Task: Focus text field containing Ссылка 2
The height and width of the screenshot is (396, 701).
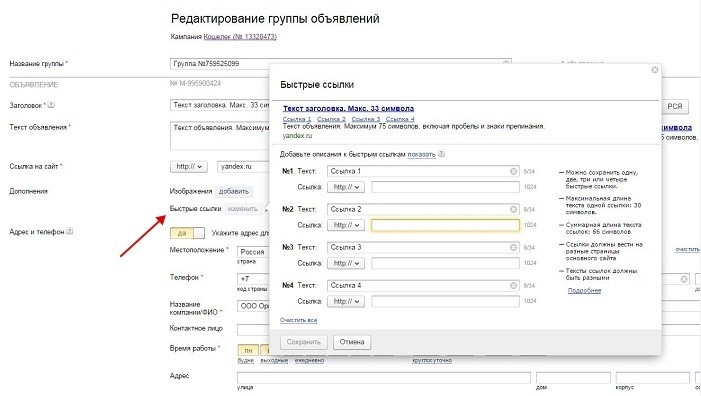Action: (423, 209)
